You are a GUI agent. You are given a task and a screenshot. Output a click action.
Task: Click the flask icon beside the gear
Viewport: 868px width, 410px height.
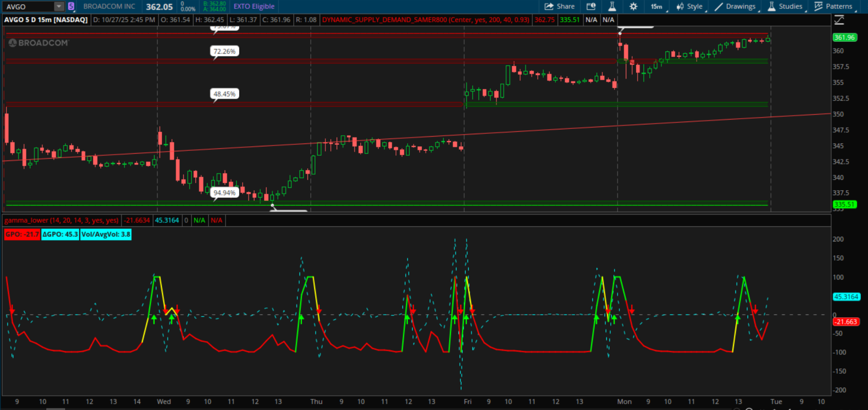612,6
